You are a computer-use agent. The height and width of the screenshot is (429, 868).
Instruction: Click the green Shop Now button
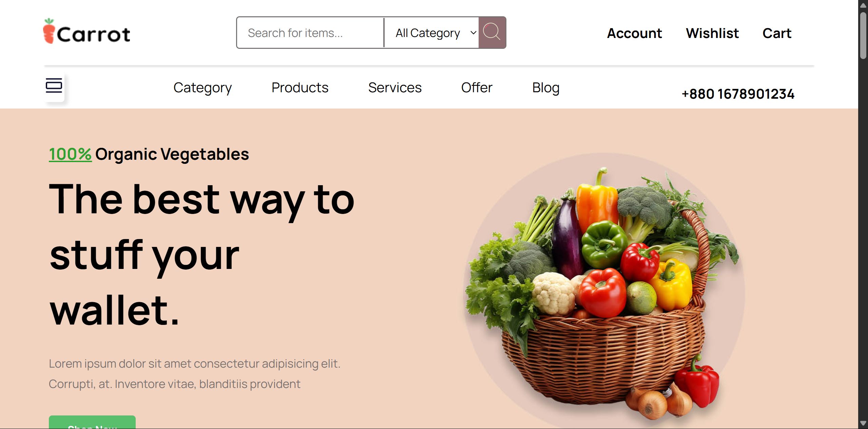92,422
